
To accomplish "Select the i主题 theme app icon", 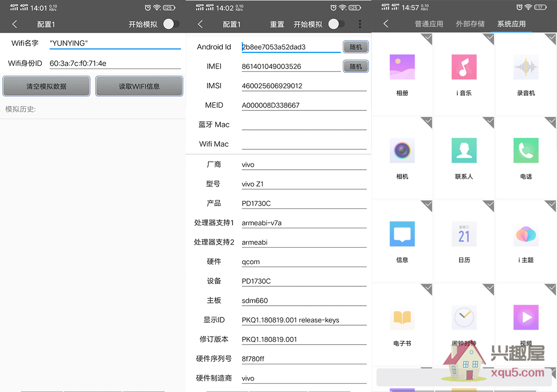I will point(526,234).
